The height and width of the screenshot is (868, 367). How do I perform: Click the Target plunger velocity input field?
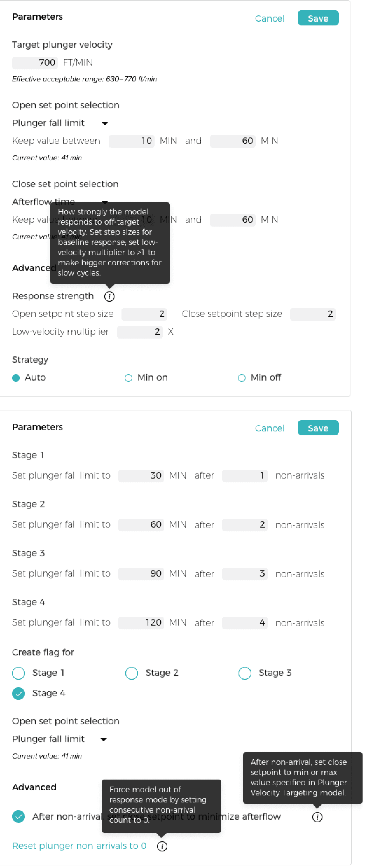[35, 63]
